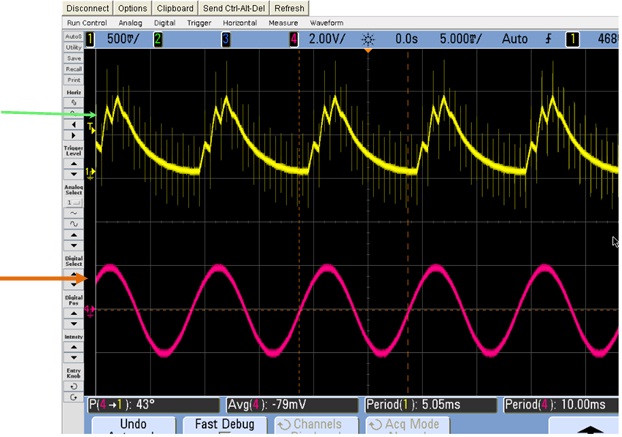Lower Trigger Level with down arrow
The image size is (622, 437).
[73, 174]
